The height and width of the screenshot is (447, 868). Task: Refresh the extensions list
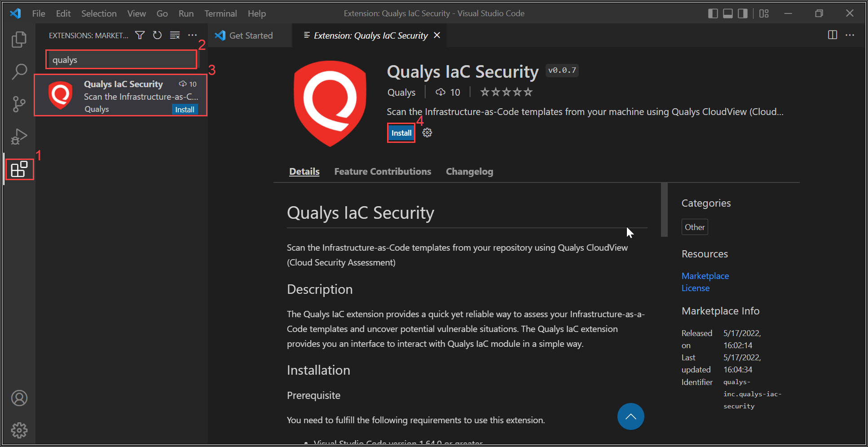(157, 35)
